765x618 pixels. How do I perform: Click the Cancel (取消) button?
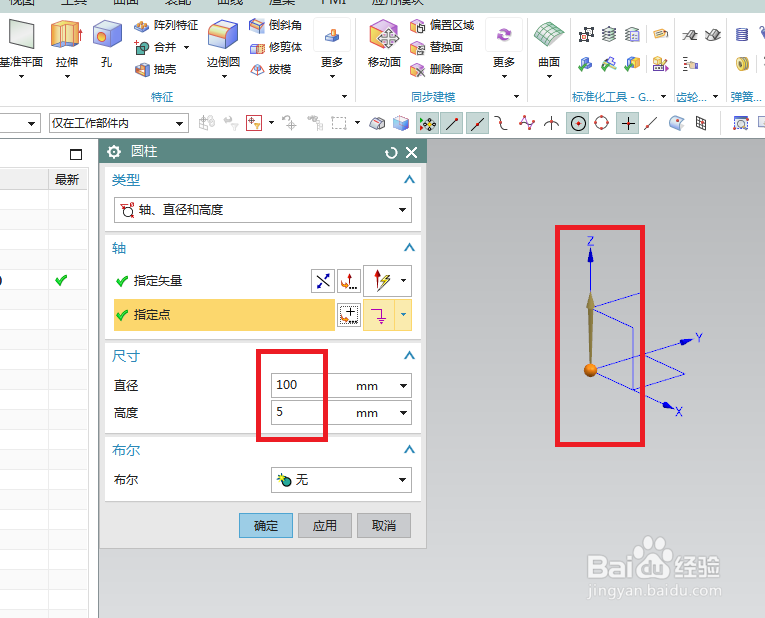(384, 525)
